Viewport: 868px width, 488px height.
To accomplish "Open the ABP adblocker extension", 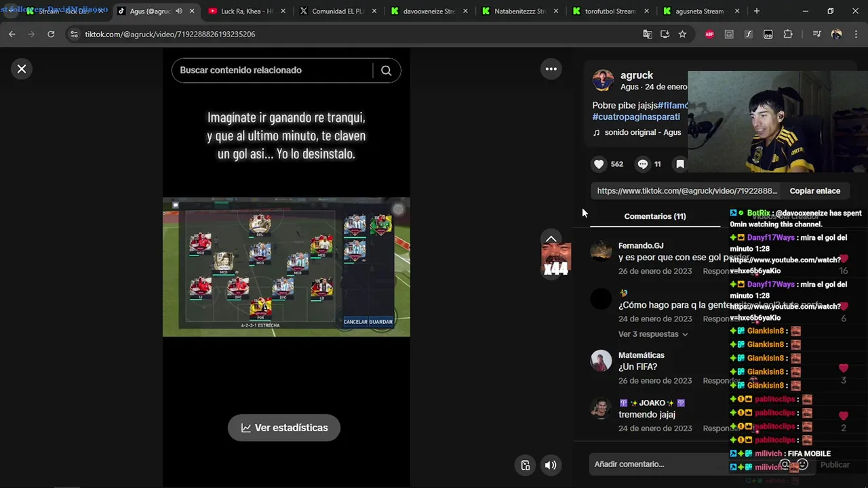I will (x=709, y=34).
